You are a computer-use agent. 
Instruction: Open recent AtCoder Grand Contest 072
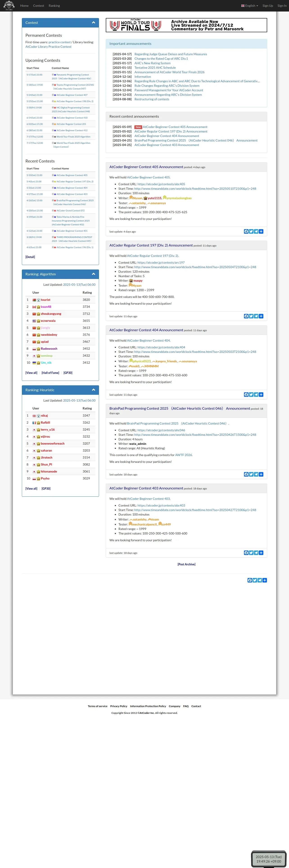click(x=70, y=211)
